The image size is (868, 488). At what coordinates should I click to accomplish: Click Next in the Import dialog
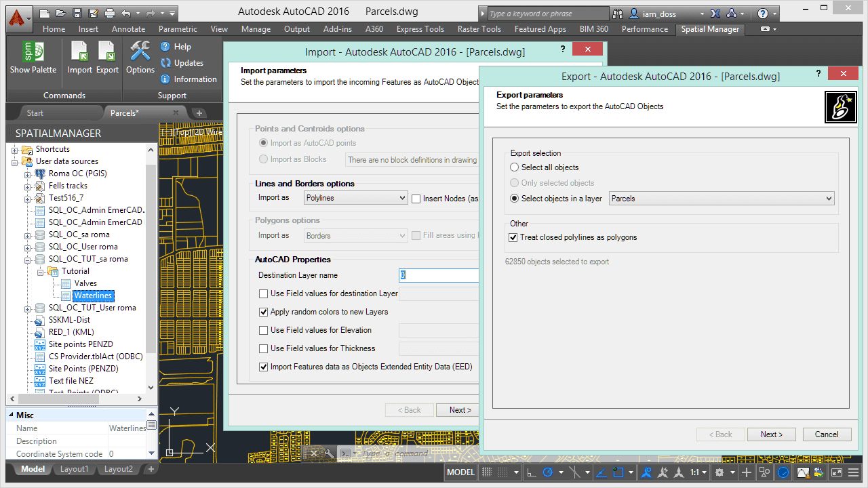pyautogui.click(x=459, y=410)
